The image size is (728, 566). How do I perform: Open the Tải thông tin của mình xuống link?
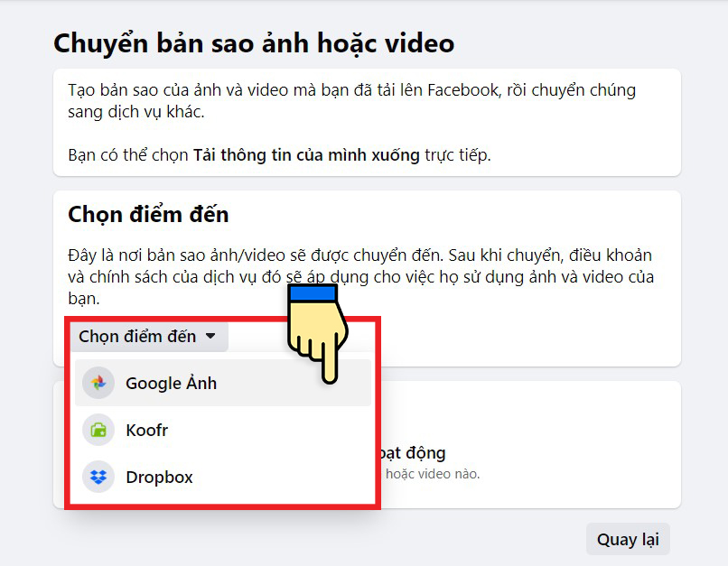tap(306, 155)
